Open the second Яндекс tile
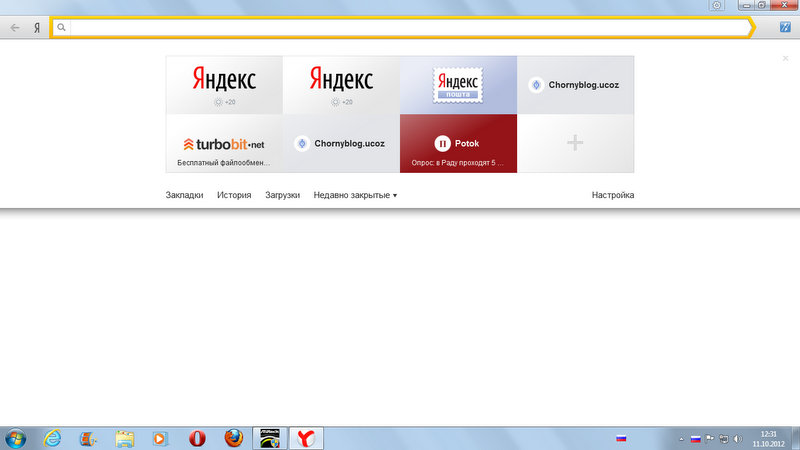This screenshot has width=800, height=450. coord(341,85)
